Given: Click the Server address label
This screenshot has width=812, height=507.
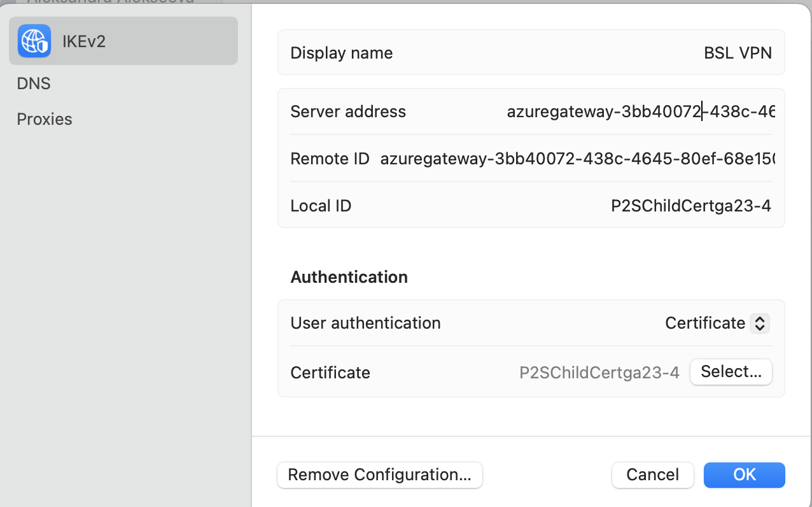Looking at the screenshot, I should pos(348,111).
